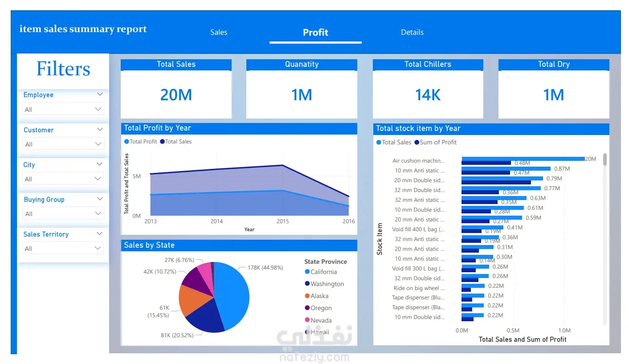Collapse the Customer filter chevron
629x364 pixels.
coord(100,130)
